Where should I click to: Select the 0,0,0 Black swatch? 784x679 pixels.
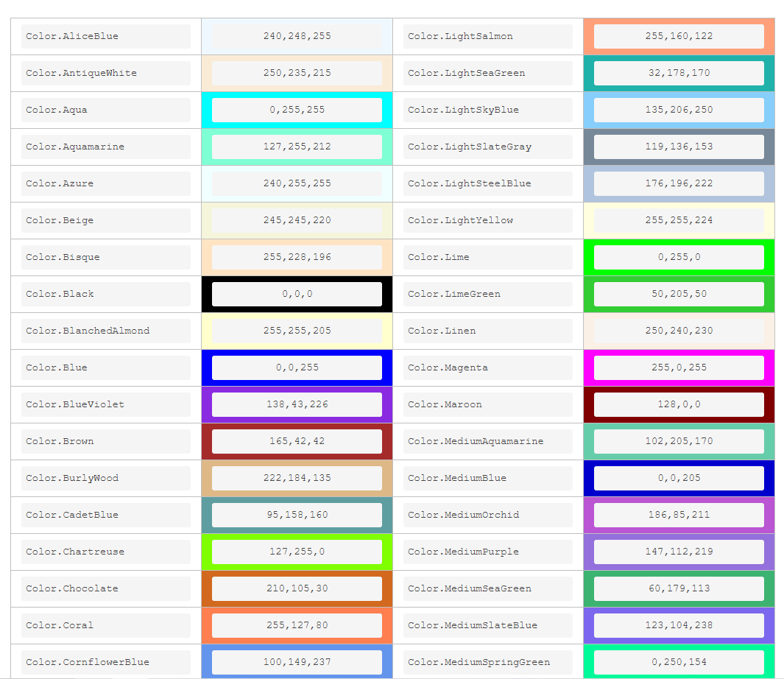click(297, 295)
